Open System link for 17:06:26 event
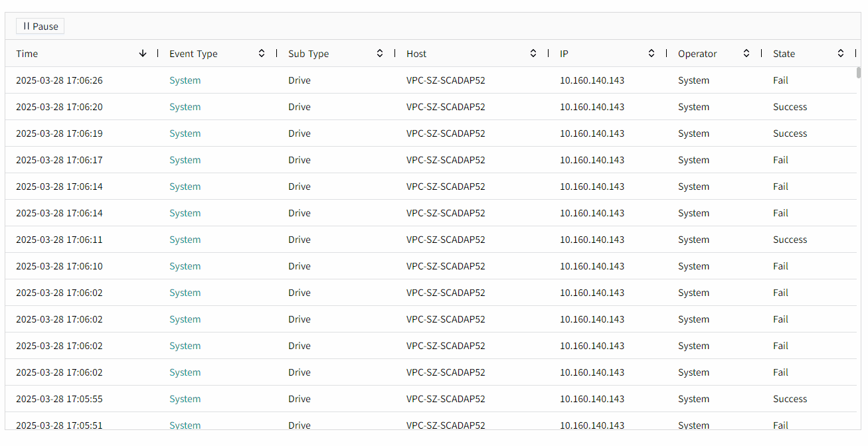This screenshot has width=868, height=446. [185, 80]
